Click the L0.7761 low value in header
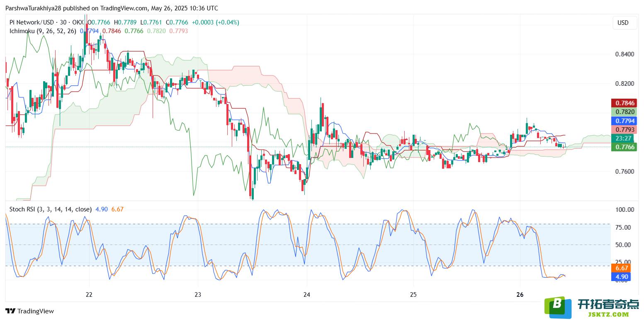Image resolution: width=644 pixels, height=320 pixels. (x=152, y=22)
